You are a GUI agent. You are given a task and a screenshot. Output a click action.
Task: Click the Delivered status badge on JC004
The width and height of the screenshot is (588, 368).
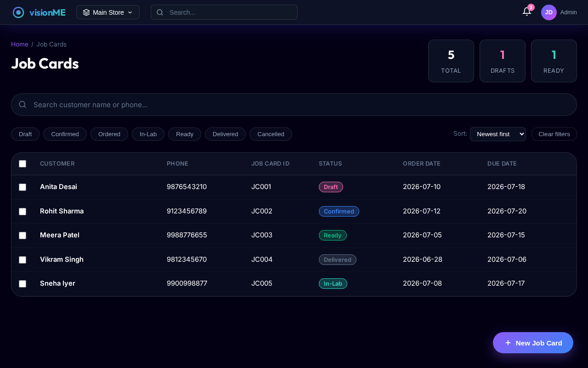338,259
